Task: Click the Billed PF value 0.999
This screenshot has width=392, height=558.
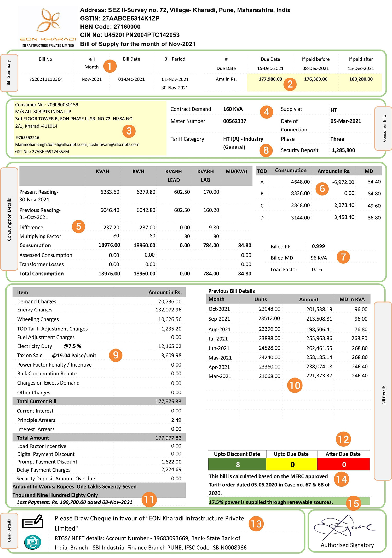Action: (318, 246)
